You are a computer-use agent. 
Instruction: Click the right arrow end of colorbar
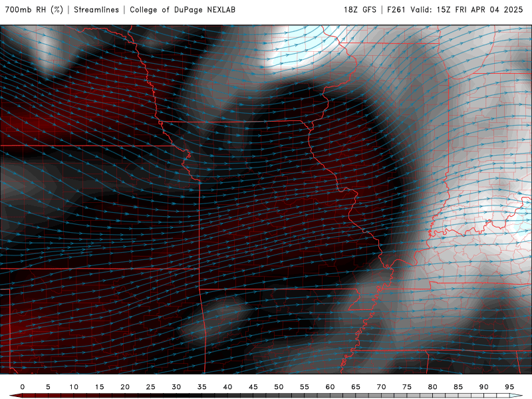coord(516,396)
